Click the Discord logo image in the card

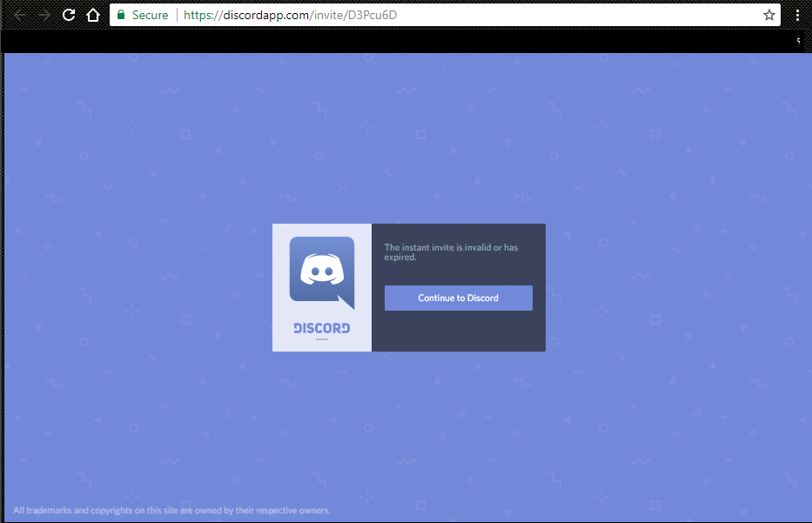pyautogui.click(x=322, y=273)
